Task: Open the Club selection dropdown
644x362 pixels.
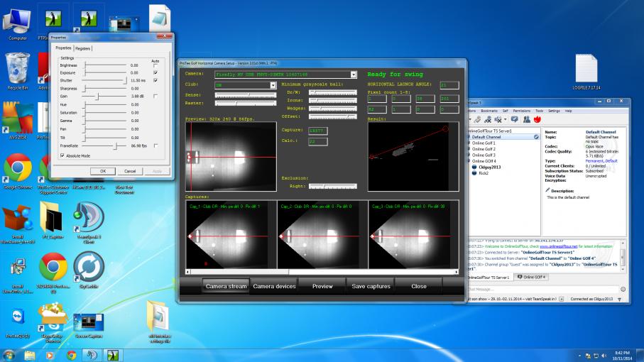Action: [x=273, y=85]
